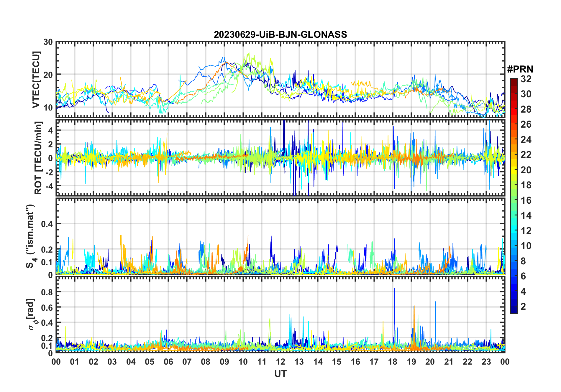Pick the orange region near PRN 24 on colorbar
Screen dimensions: 561x392
(514, 139)
